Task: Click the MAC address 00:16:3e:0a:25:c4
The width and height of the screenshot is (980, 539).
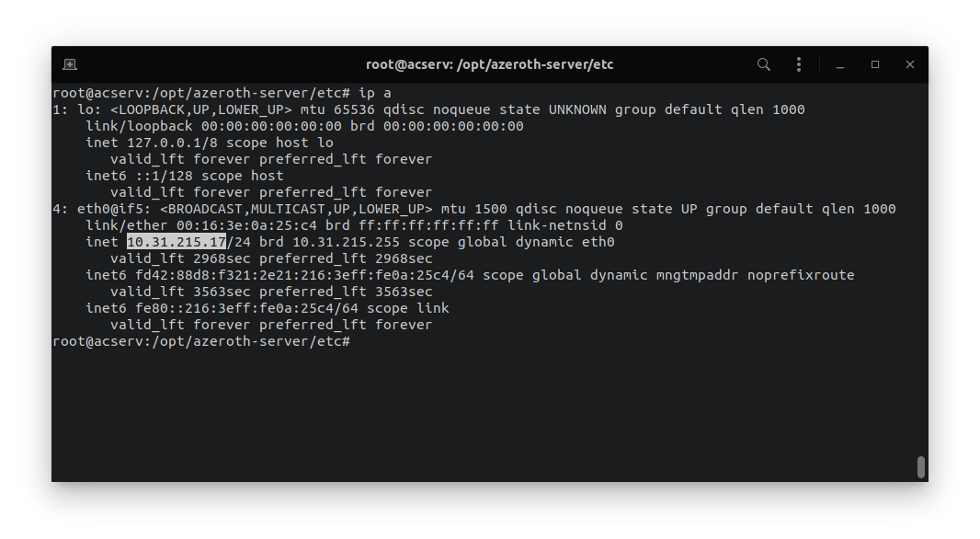Action: click(x=246, y=225)
